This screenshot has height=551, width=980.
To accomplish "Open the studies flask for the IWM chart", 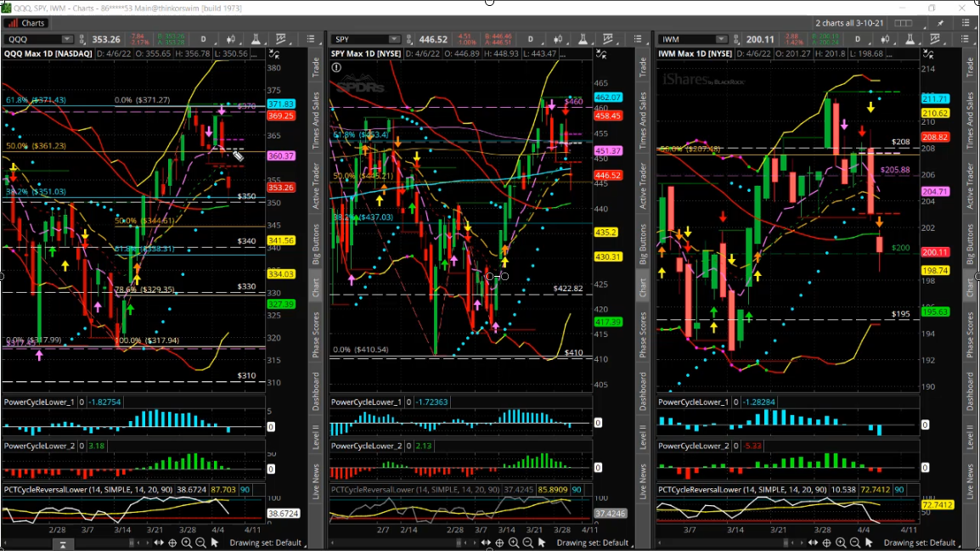I will coord(910,39).
